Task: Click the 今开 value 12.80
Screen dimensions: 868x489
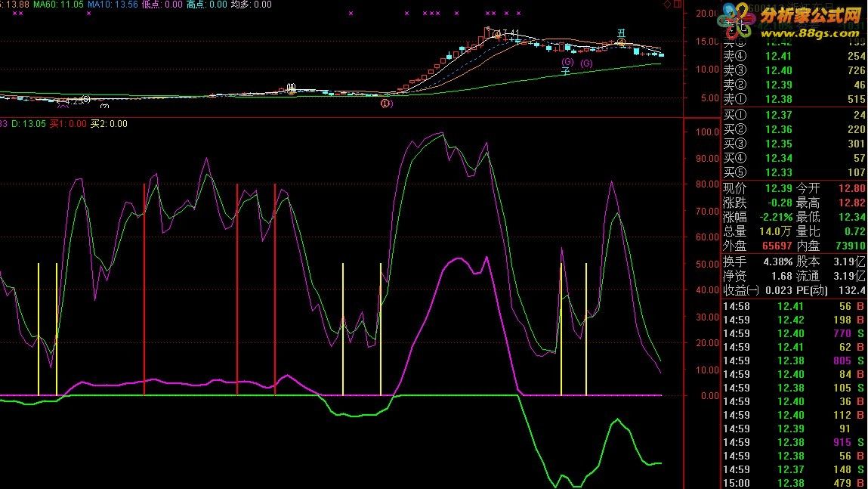Action: 852,189
